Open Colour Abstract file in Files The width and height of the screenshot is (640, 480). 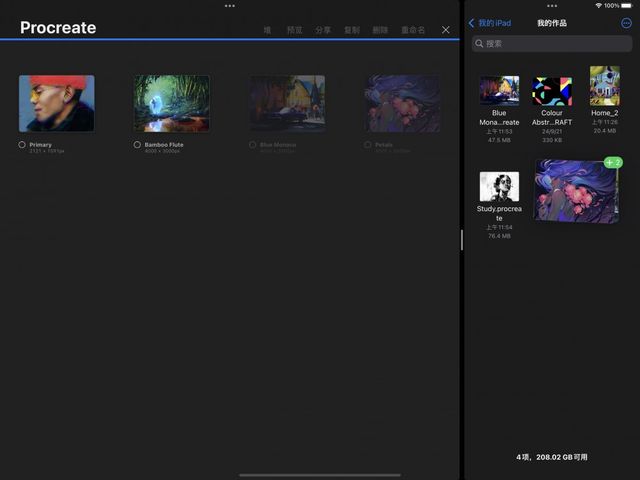click(552, 91)
